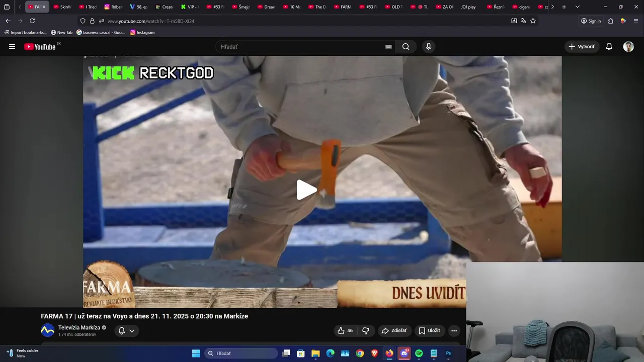Open the site security lock icon
This screenshot has height=362, width=644.
pyautogui.click(x=92, y=21)
